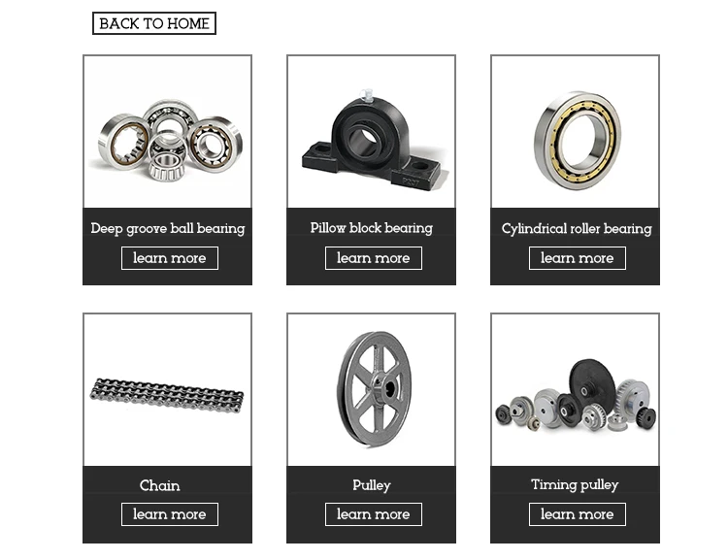Open the timing pulley assortment photo
The image size is (728, 560).
(x=575, y=389)
